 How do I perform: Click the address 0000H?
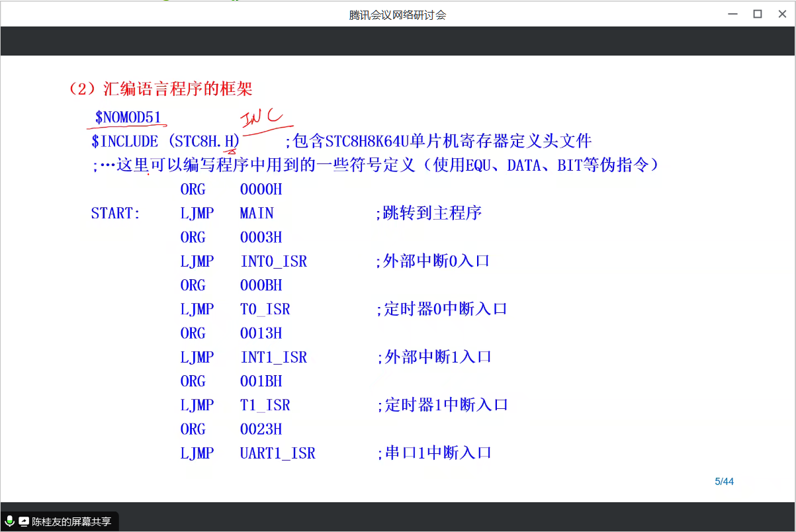coord(261,189)
